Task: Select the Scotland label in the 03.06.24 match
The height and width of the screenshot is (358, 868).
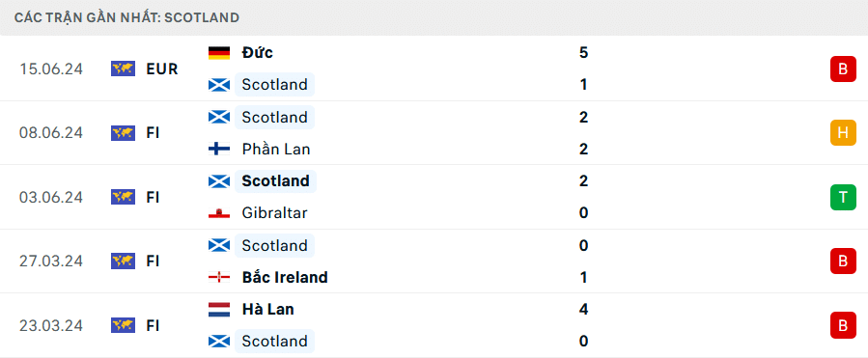Action: point(276,181)
